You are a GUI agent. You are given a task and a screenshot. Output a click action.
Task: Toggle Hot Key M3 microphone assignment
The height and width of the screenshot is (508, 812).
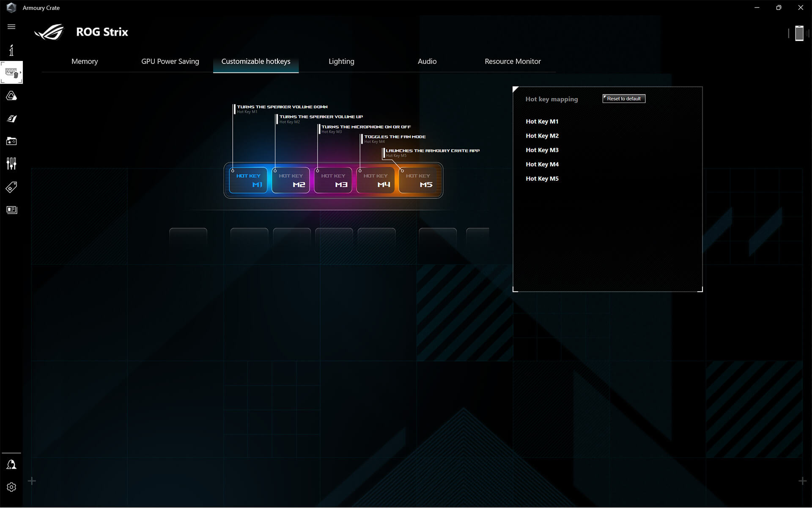pos(542,150)
